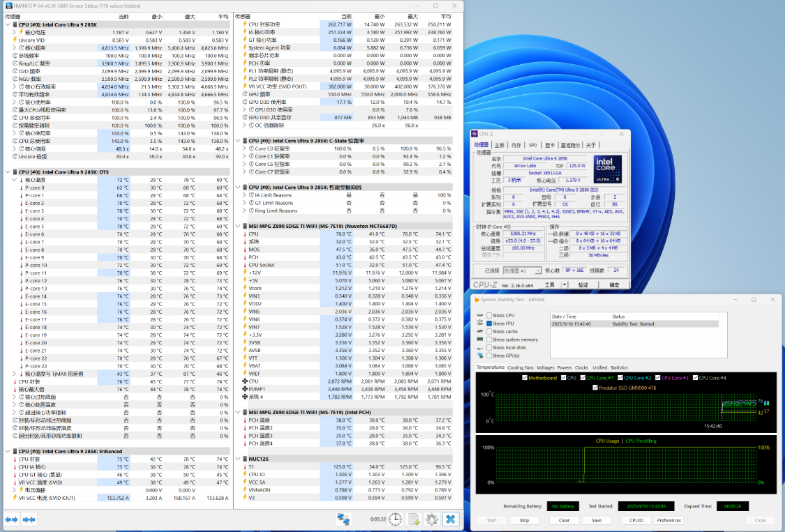Select the Stability Test Started log row
785x532 pixels.
click(x=633, y=324)
